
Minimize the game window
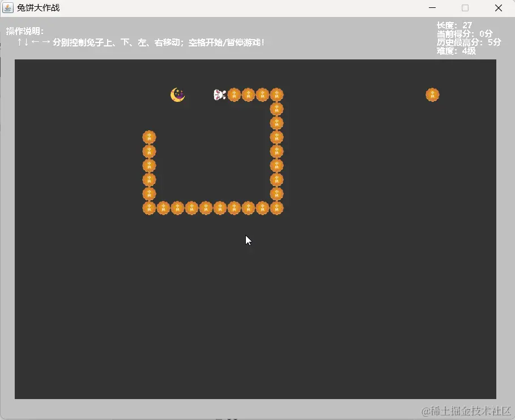[x=432, y=8]
